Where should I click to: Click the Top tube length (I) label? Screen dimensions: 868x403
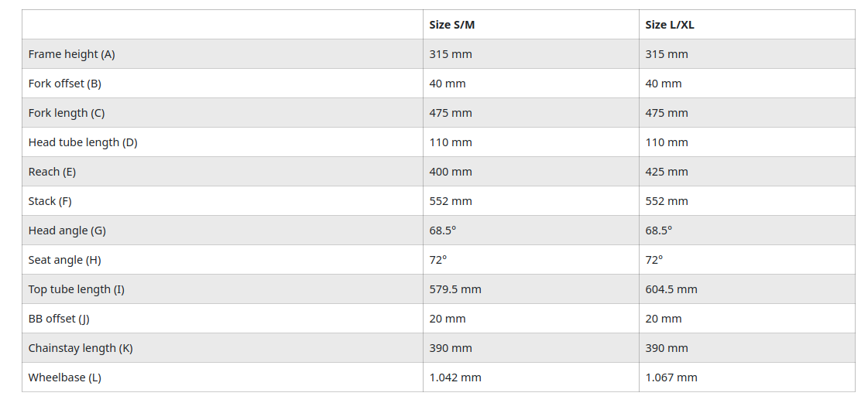click(x=76, y=289)
